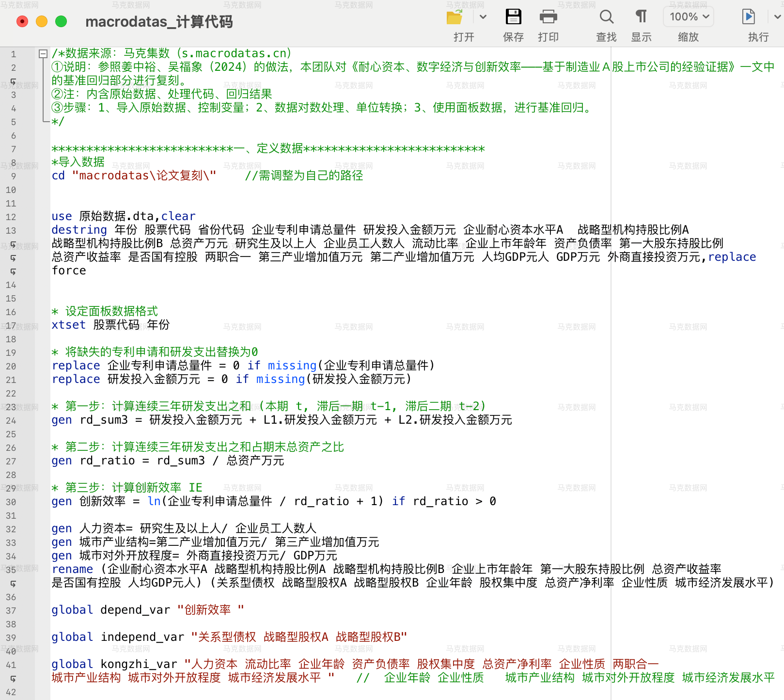Click gutter line number 7
Screen dimensions: 784x700
tap(14, 149)
